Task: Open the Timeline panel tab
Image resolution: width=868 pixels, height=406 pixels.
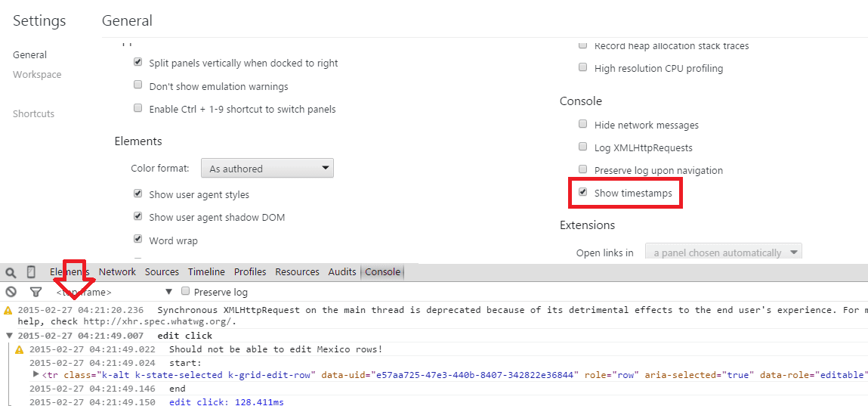Action: 206,272
